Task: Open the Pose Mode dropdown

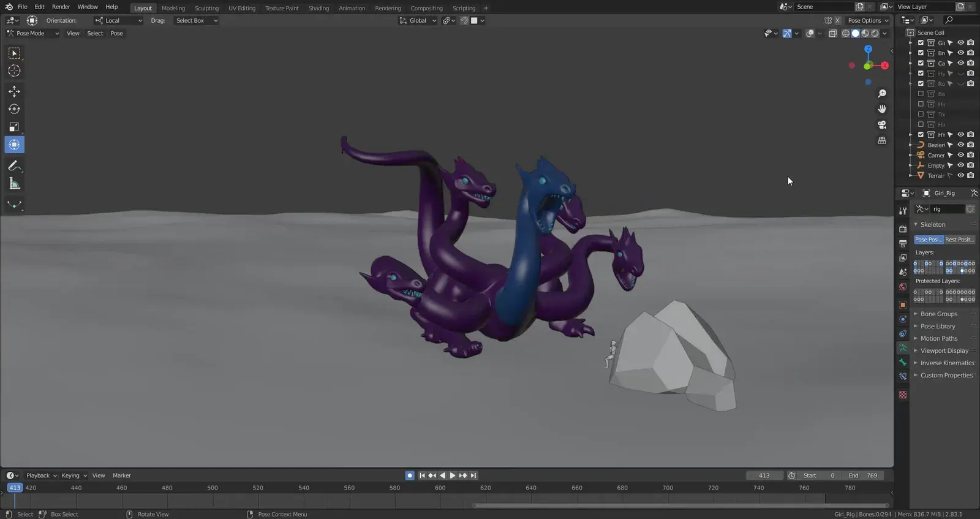Action: (32, 34)
